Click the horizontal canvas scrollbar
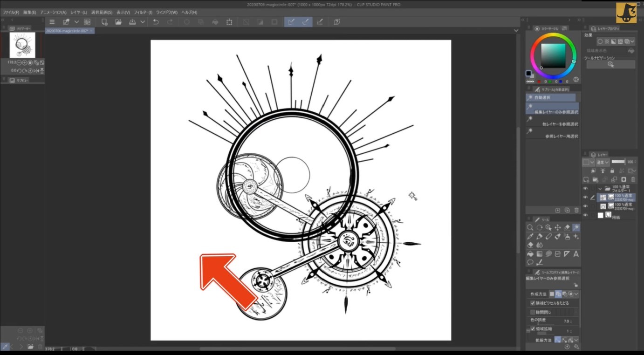 coord(297,348)
